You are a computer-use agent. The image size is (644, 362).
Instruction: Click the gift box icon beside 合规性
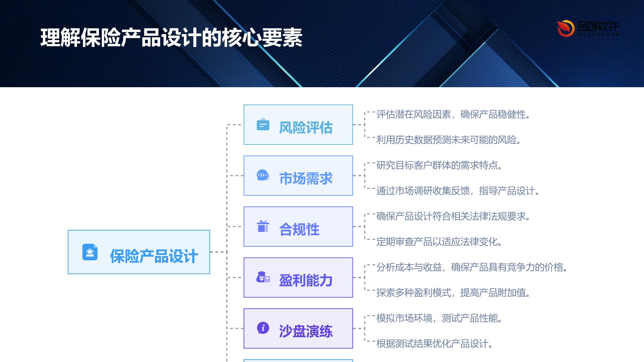coord(263,226)
